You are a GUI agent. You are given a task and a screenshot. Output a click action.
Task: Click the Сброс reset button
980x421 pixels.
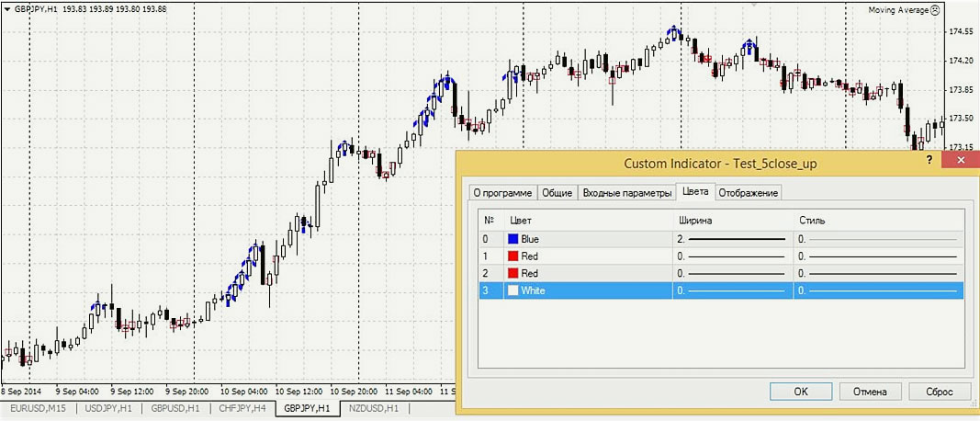pyautogui.click(x=939, y=392)
